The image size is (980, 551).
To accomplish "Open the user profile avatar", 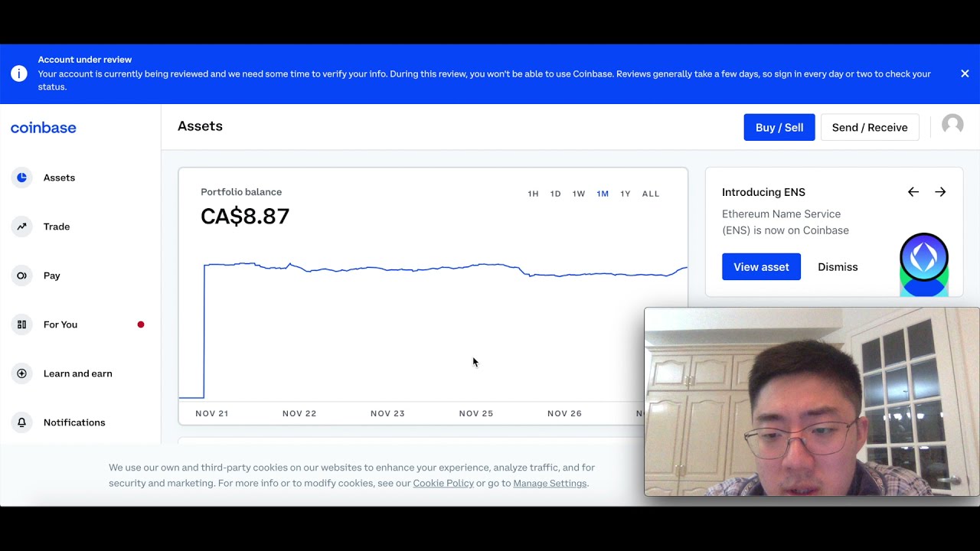I will coord(952,125).
